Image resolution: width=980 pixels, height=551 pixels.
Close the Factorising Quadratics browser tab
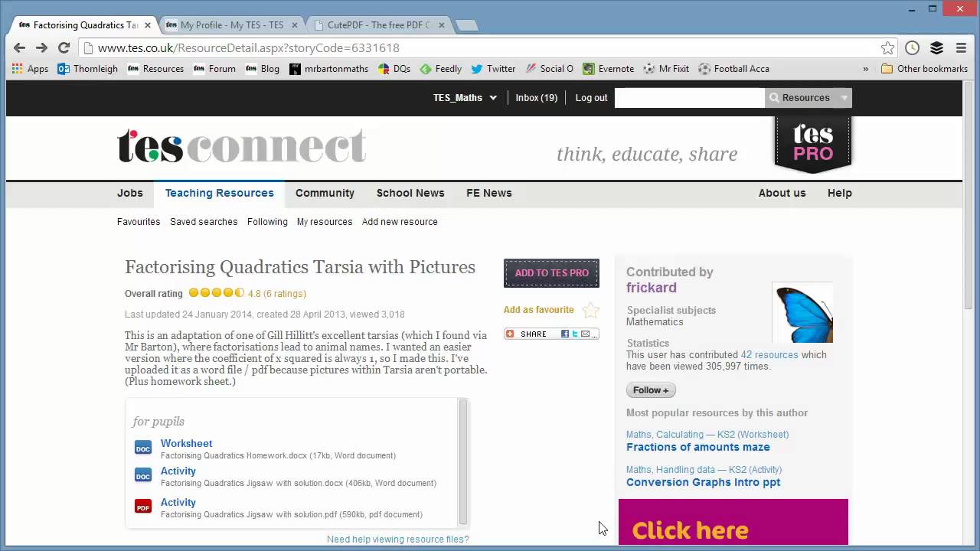(x=148, y=25)
